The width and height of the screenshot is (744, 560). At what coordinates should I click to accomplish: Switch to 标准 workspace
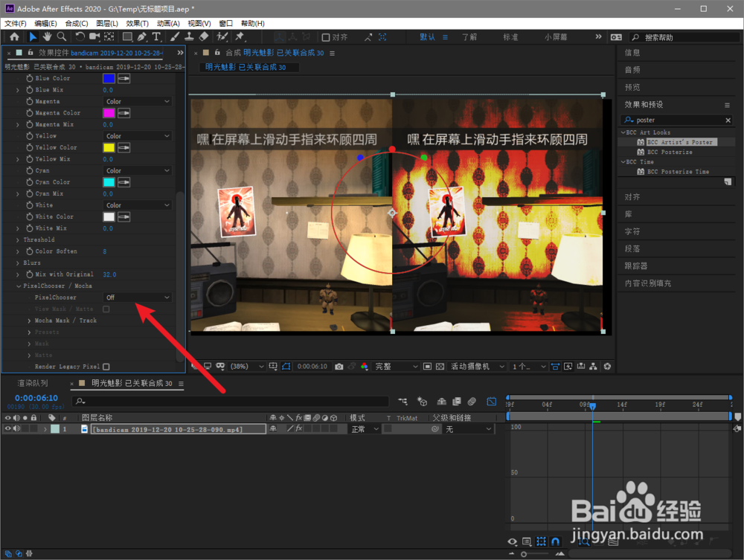click(510, 37)
